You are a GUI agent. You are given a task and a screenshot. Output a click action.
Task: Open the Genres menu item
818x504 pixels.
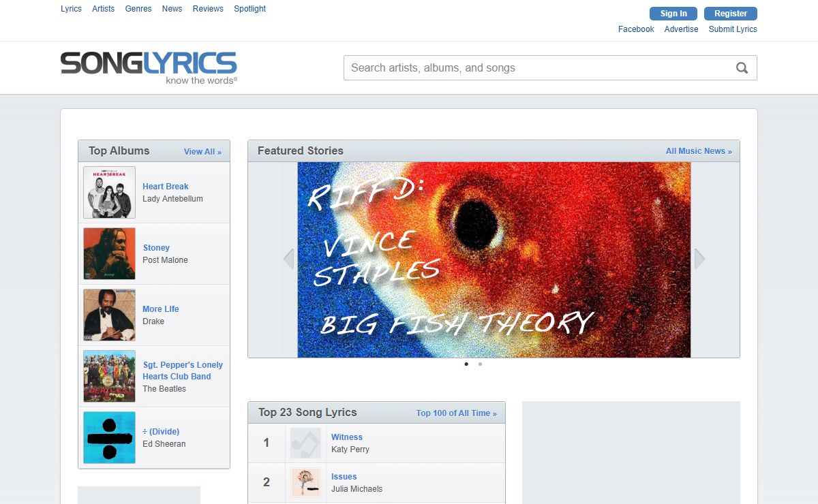(x=138, y=9)
